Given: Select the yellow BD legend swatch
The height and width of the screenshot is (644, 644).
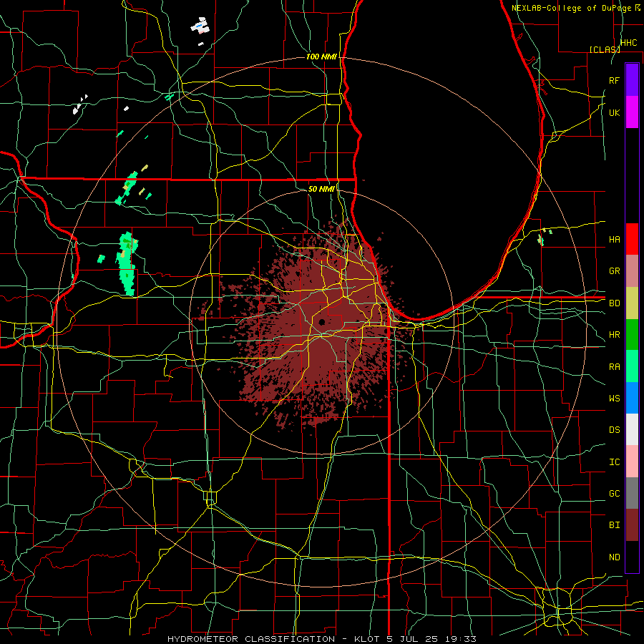Looking at the screenshot, I should pyautogui.click(x=632, y=303).
